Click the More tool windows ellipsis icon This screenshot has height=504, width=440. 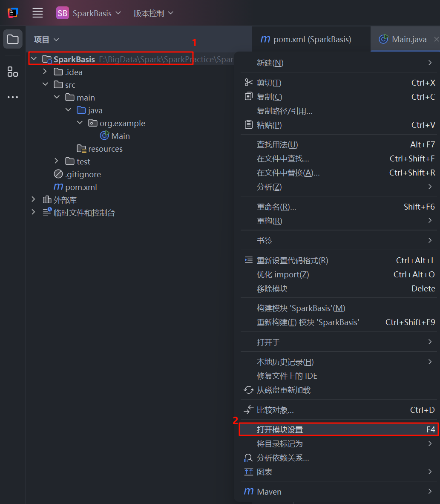(x=13, y=97)
